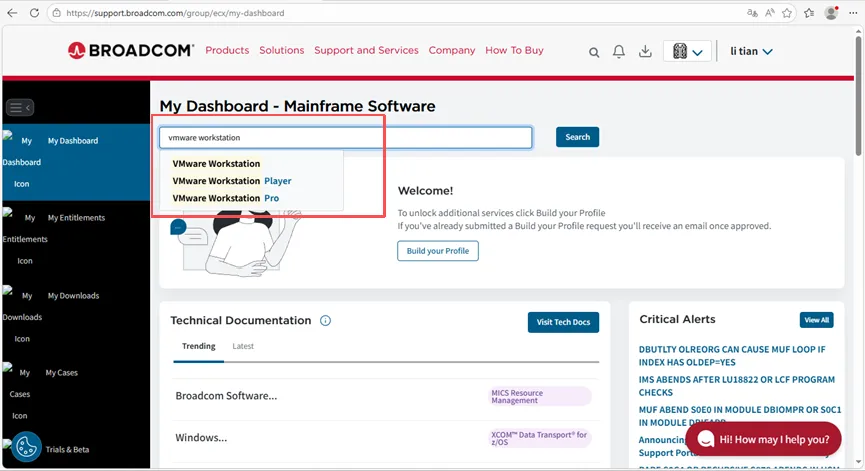Click MICS Resource Management tag
This screenshot has height=471, width=865.
point(540,397)
